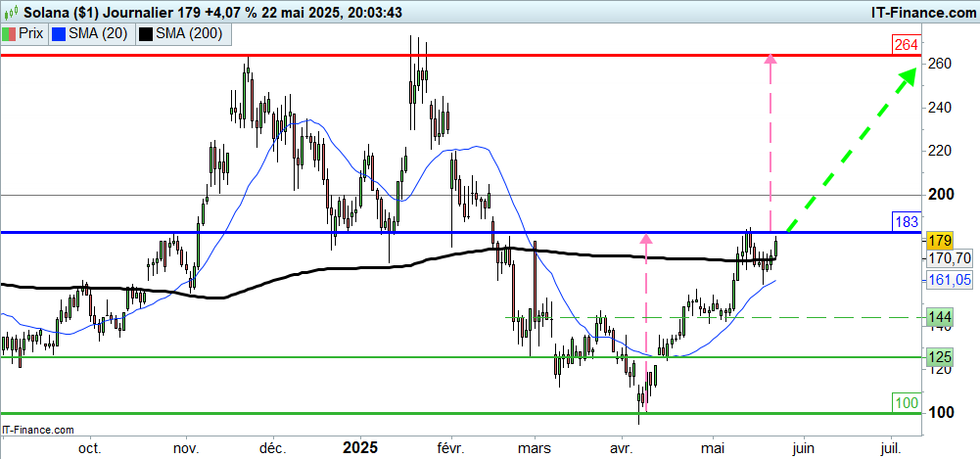Select the green 100 support label
Screen dimensions: 980x459
pos(905,402)
